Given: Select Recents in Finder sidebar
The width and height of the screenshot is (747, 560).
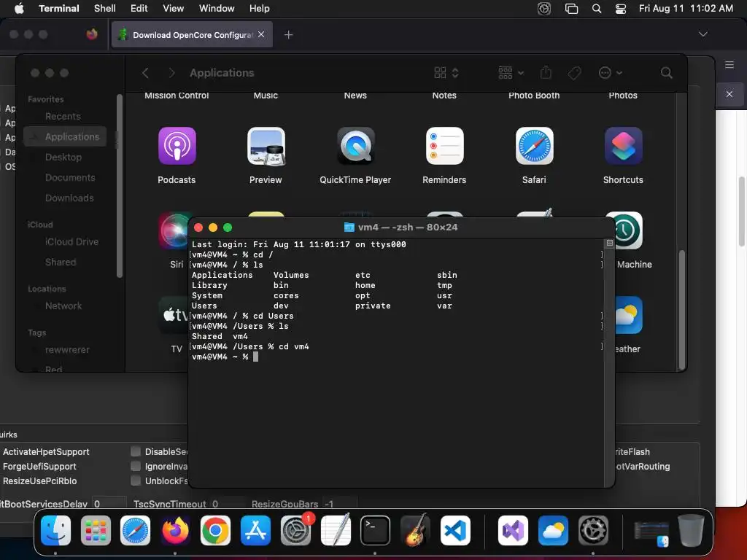Looking at the screenshot, I should point(63,116).
